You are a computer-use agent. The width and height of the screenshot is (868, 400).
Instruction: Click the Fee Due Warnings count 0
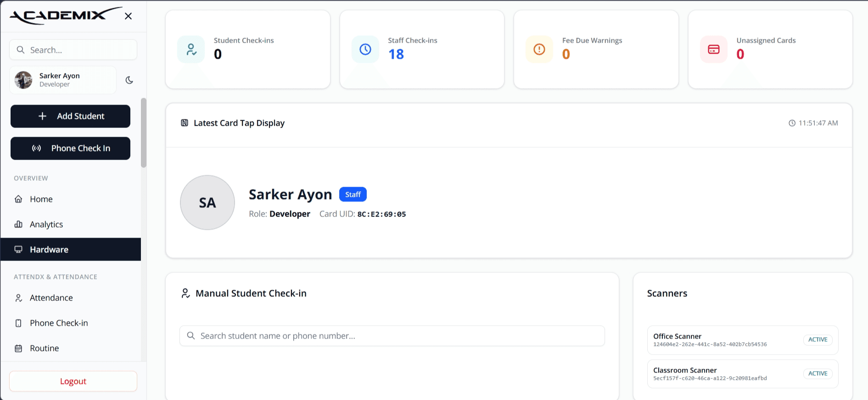pyautogui.click(x=566, y=54)
